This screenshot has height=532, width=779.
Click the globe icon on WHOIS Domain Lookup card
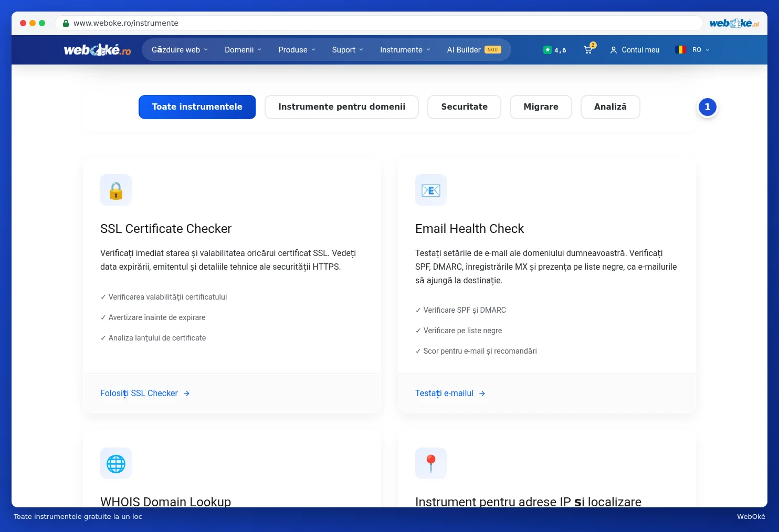116,463
